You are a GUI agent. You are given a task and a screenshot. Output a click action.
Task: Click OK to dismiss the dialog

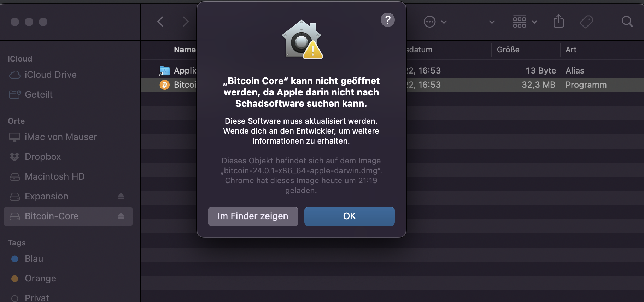point(349,216)
